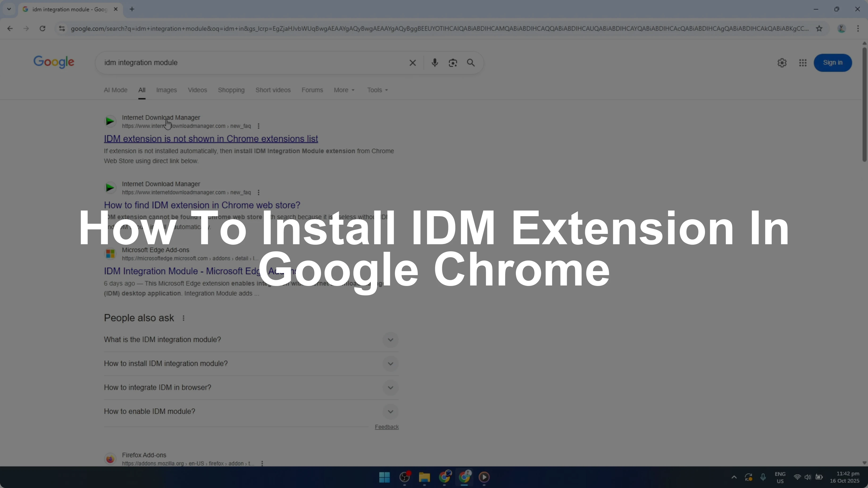
Task: Reload the current page
Action: point(42,28)
